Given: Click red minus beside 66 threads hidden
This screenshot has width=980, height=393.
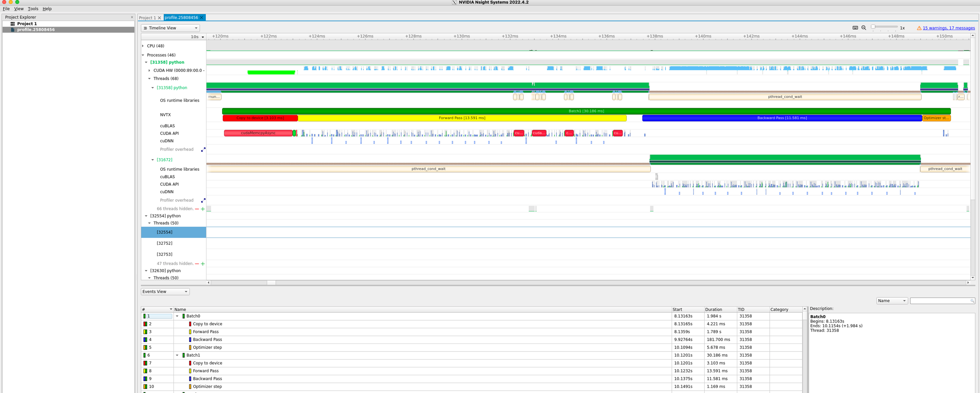Looking at the screenshot, I should tap(197, 209).
